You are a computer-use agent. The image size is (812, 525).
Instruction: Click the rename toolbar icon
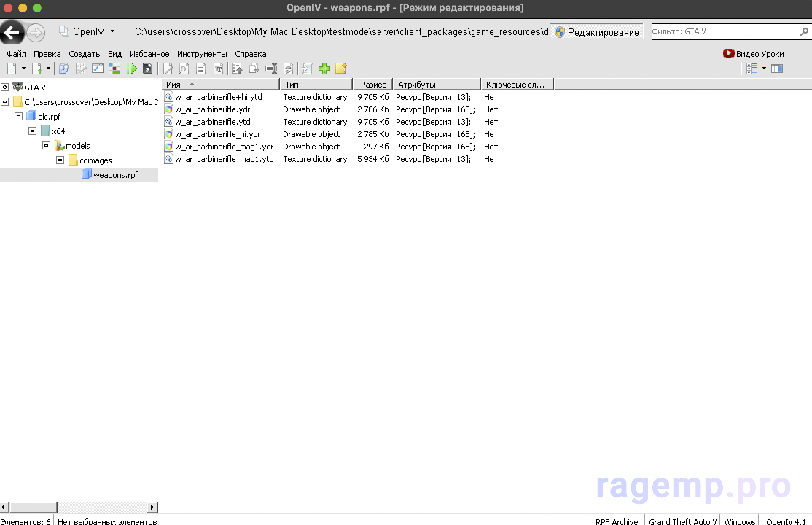[x=271, y=69]
